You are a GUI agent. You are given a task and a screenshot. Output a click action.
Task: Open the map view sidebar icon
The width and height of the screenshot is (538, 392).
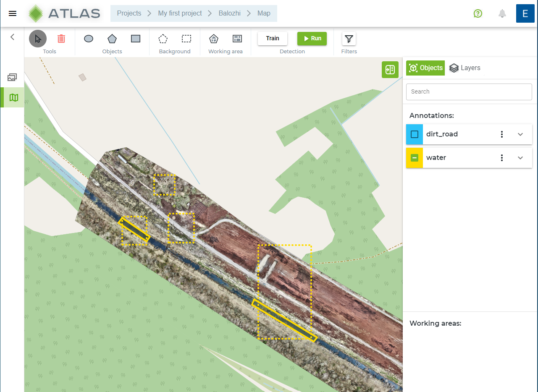pos(14,97)
